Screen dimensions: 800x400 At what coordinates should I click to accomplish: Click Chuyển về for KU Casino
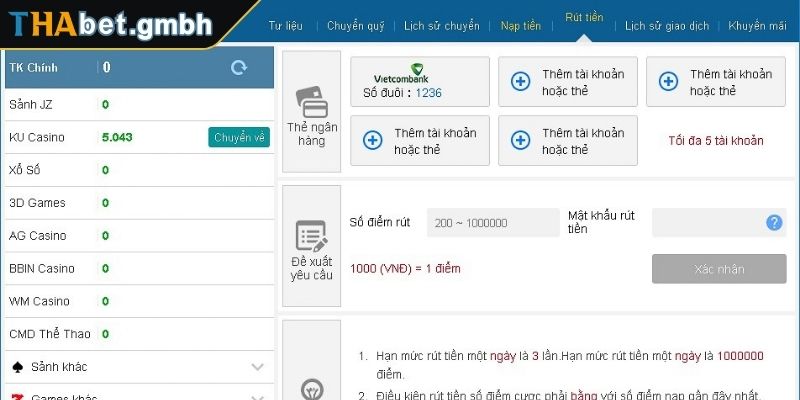point(239,137)
